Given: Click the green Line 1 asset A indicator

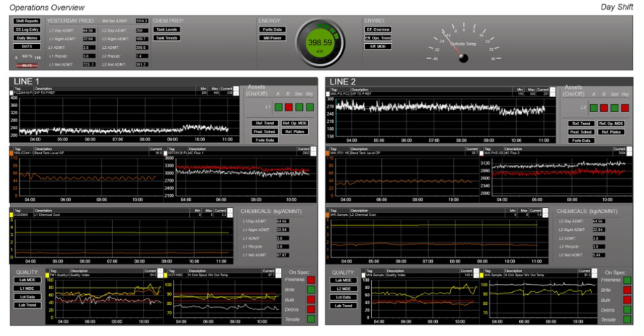Looking at the screenshot, I should click(x=278, y=107).
